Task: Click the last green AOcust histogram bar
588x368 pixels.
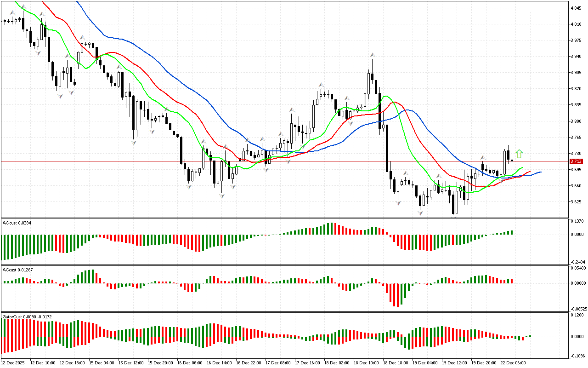Action: 511,232
